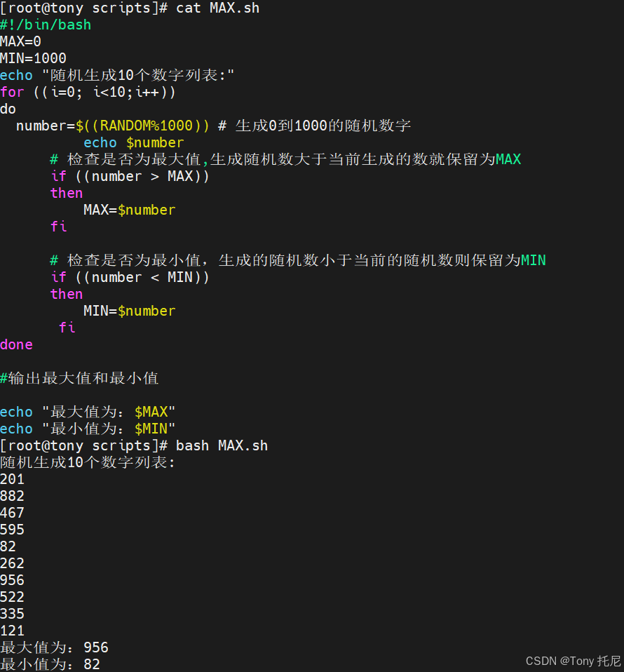Image resolution: width=624 pixels, height=672 pixels.
Task: Click the '# 生成0到1000的随机数字' comment
Action: [314, 126]
